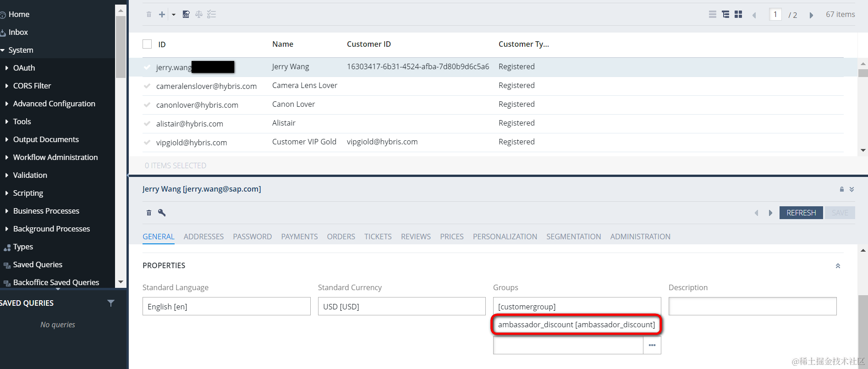This screenshot has width=868, height=369.
Task: Switch to tree view layout
Action: point(725,15)
